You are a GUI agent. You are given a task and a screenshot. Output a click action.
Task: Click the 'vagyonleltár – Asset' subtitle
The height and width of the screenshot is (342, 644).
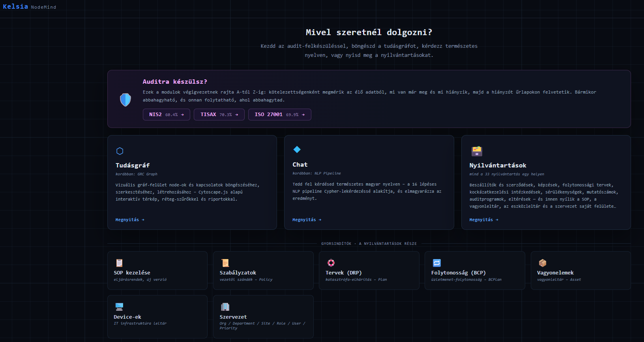pos(559,280)
